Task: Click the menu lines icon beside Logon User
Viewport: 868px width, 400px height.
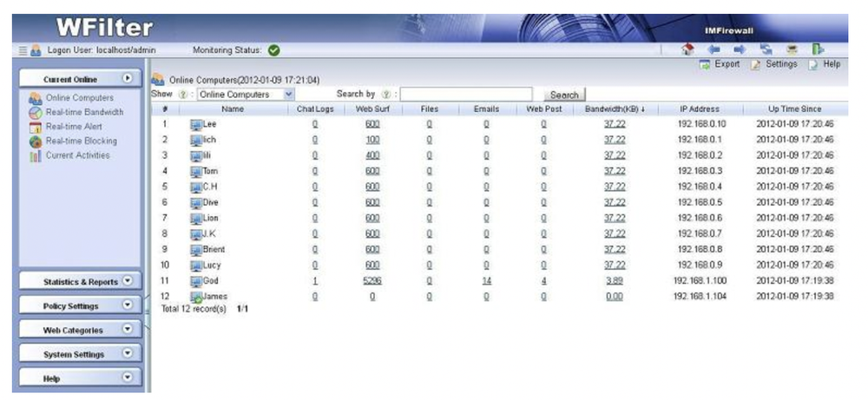Action: pos(23,50)
